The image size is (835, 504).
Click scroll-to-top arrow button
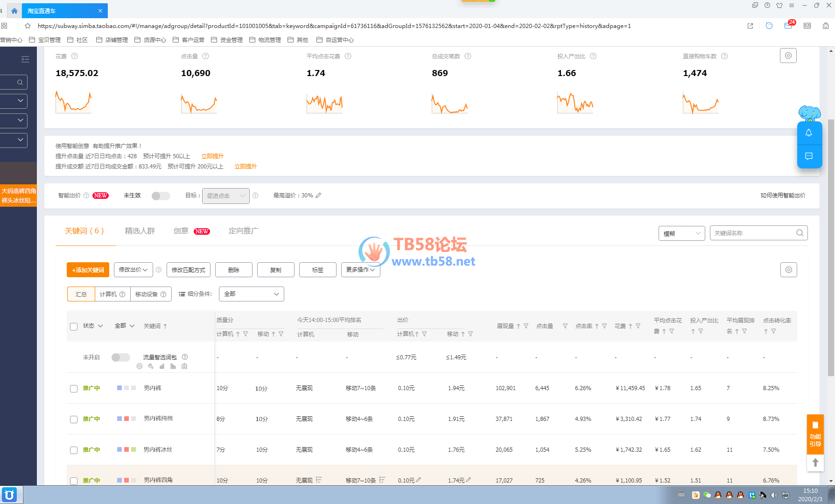click(x=815, y=462)
